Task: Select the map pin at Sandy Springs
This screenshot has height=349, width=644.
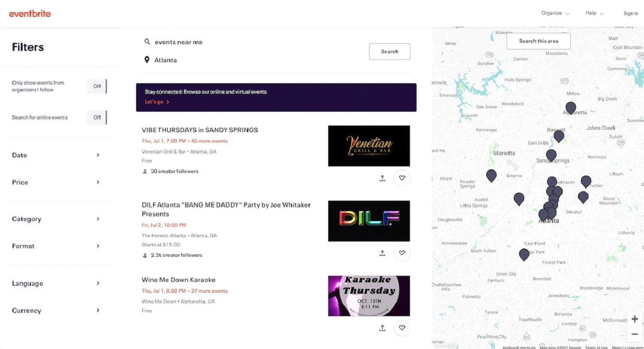Action: click(551, 155)
